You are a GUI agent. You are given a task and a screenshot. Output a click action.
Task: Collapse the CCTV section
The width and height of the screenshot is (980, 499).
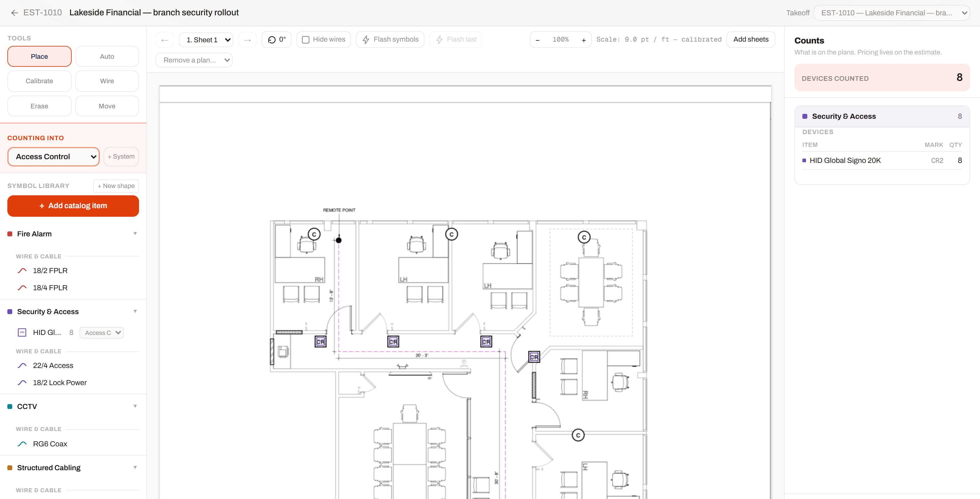pyautogui.click(x=135, y=406)
